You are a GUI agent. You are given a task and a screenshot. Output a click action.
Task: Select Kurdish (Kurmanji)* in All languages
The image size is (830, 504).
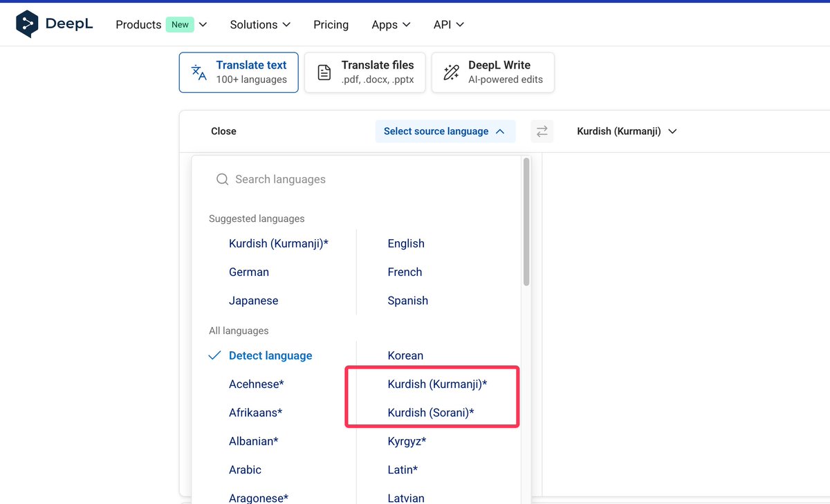pyautogui.click(x=437, y=384)
